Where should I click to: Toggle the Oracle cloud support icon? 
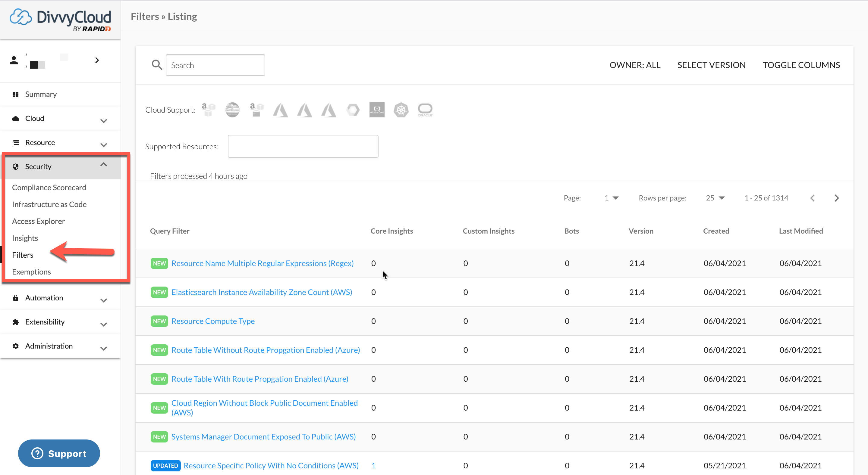(425, 110)
